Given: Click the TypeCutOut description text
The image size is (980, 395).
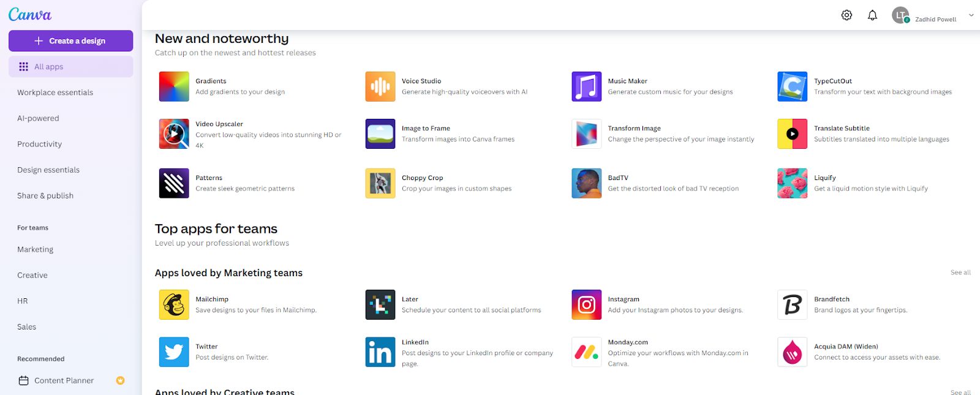Looking at the screenshot, I should point(883,92).
